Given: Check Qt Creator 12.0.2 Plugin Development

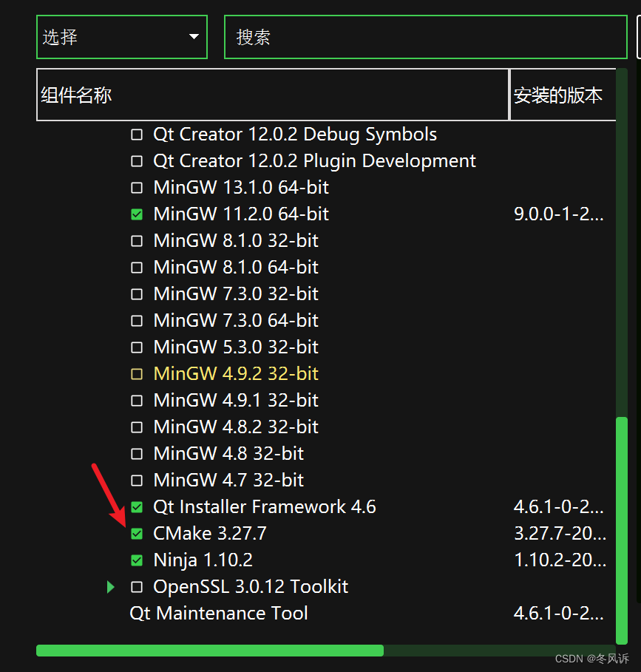Looking at the screenshot, I should 137,160.
